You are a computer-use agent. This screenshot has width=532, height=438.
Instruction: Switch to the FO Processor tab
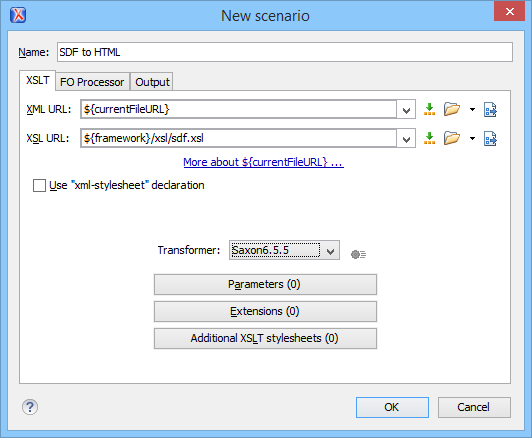pos(92,82)
